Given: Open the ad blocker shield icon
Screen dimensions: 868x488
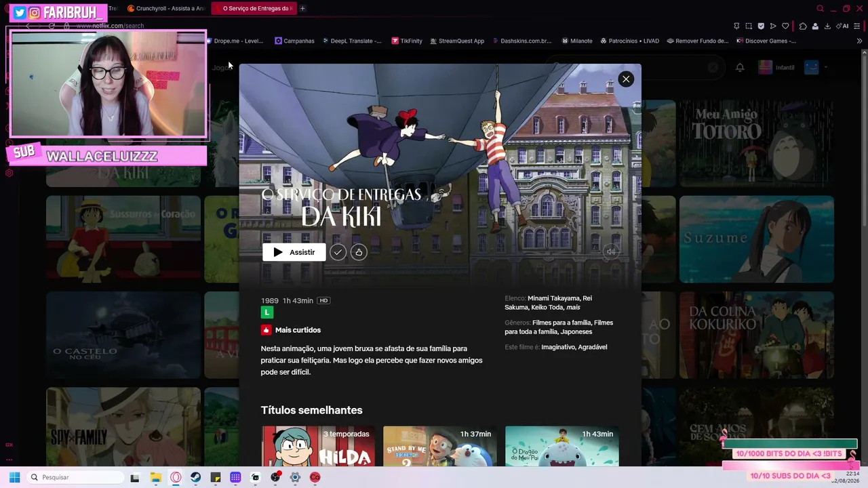Looking at the screenshot, I should pos(761,26).
